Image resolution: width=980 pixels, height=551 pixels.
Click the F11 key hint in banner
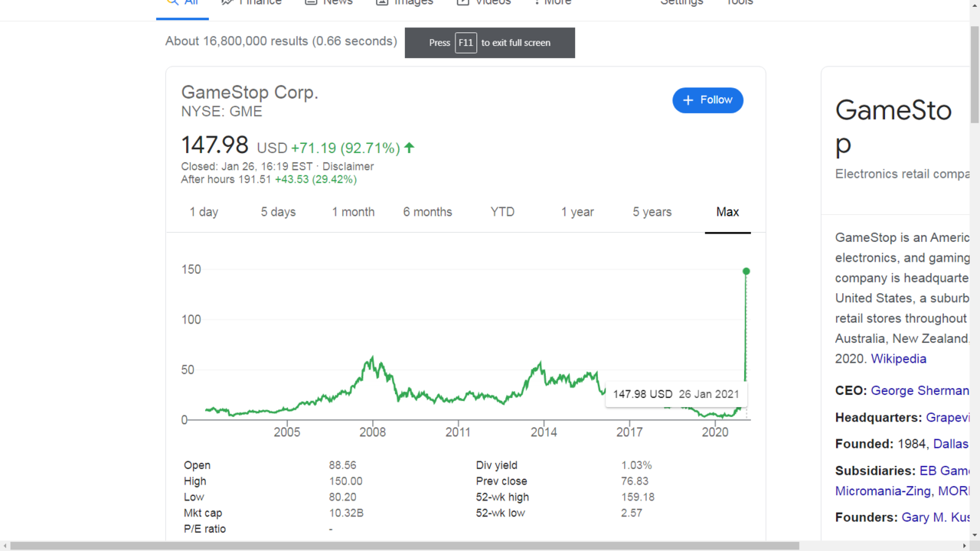(x=465, y=43)
